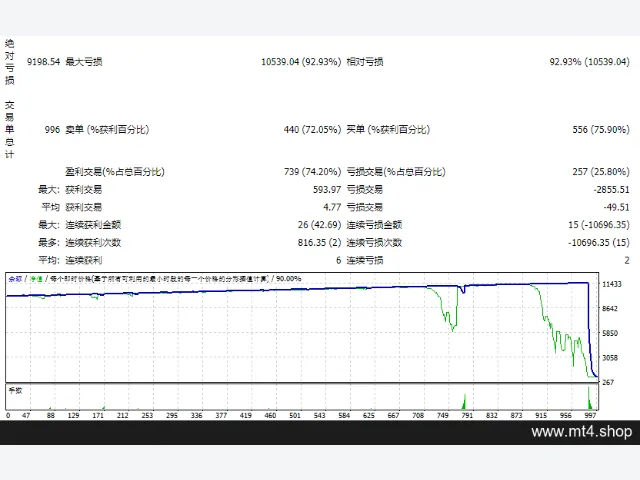Click the value 92.93% (10539.04)
Screen dimensions: 640x480
pyautogui.click(x=589, y=62)
